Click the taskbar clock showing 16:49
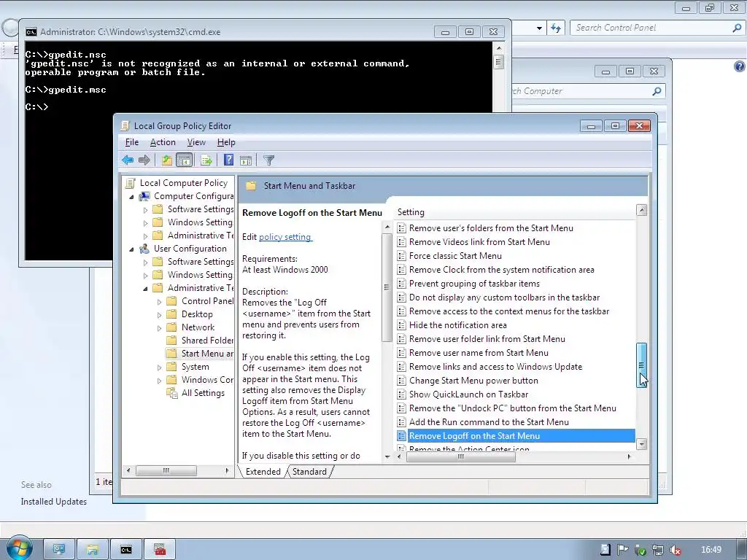 tap(711, 550)
